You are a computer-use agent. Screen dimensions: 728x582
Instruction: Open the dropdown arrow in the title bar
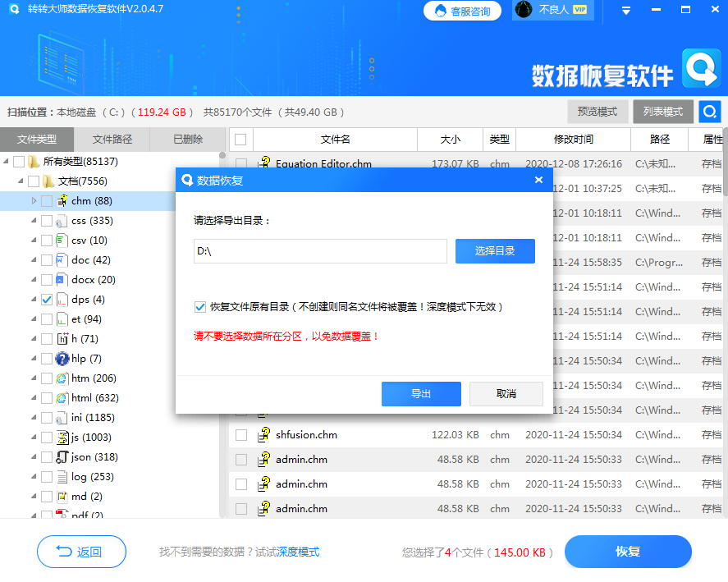[625, 11]
